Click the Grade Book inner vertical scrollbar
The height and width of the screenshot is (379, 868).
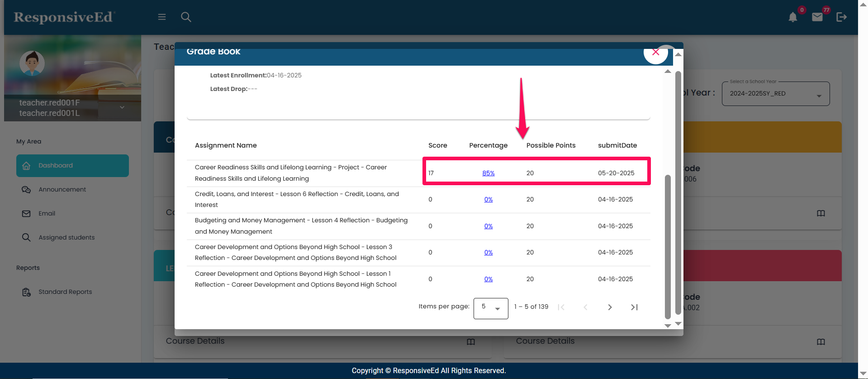point(668,245)
